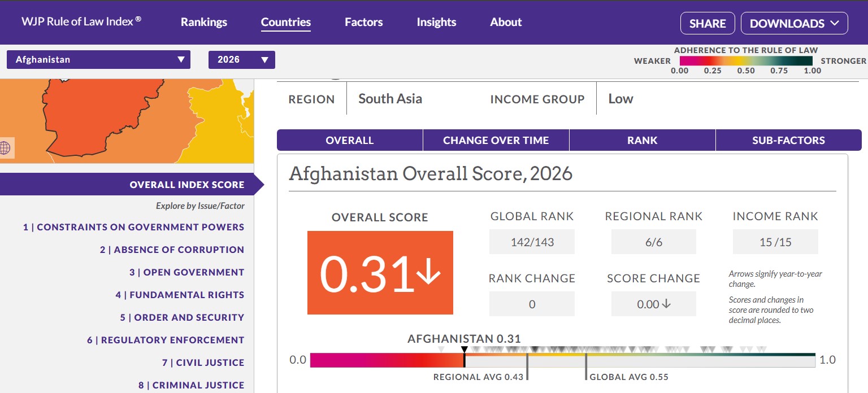
Task: Click the Score Change value 0.00
Action: coord(654,304)
